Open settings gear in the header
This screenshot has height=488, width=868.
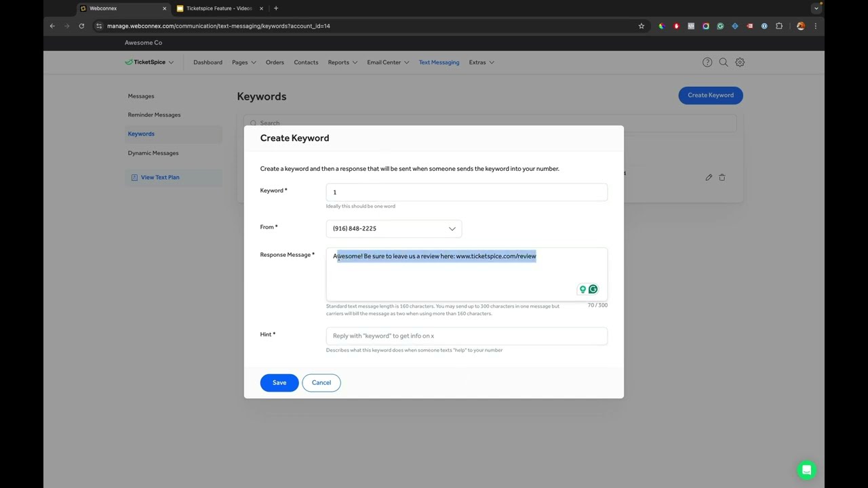tap(740, 62)
